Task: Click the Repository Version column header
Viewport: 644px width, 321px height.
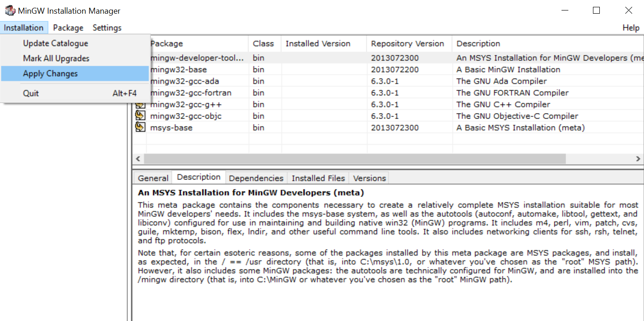Action: pos(409,44)
